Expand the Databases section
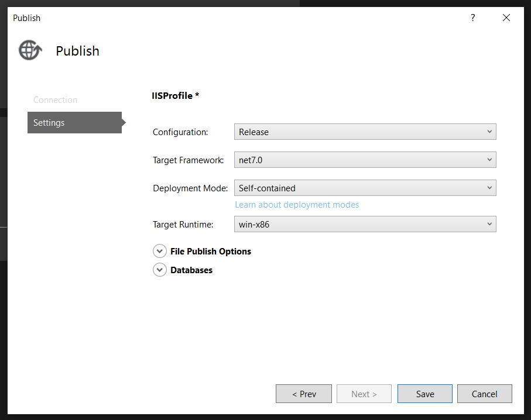The image size is (531, 420). [160, 270]
